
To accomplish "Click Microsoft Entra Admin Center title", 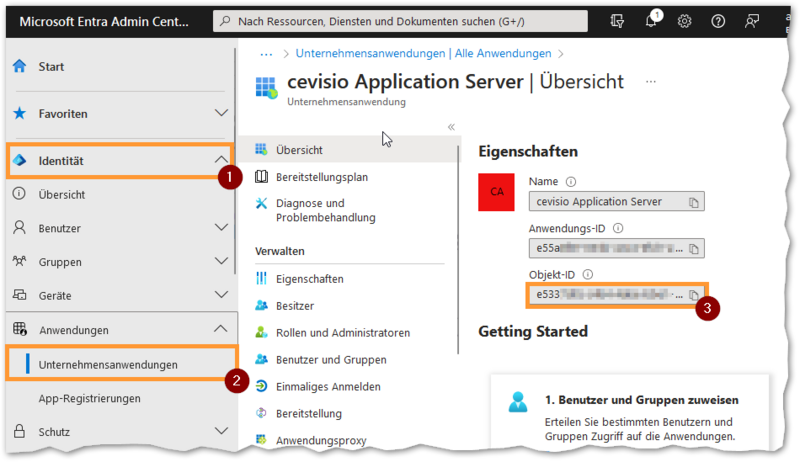I will point(104,21).
